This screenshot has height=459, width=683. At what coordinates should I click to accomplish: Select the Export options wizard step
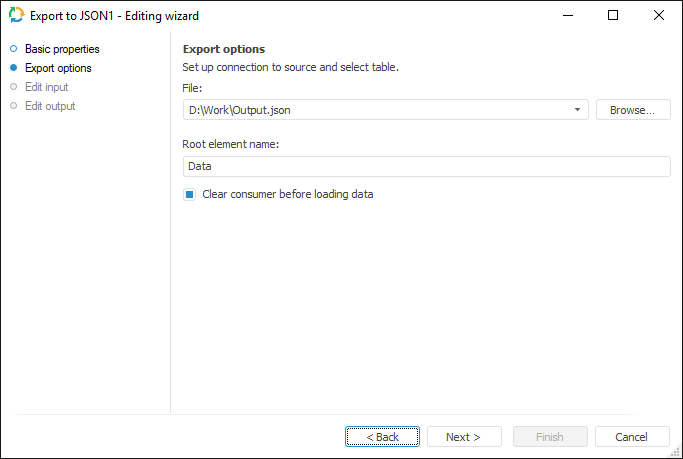tap(58, 68)
